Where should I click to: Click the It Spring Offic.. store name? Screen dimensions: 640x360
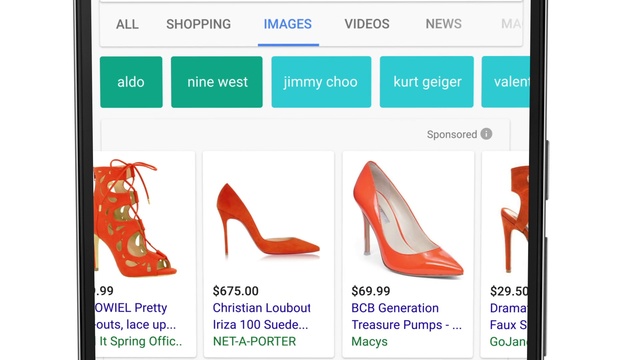pos(138,341)
